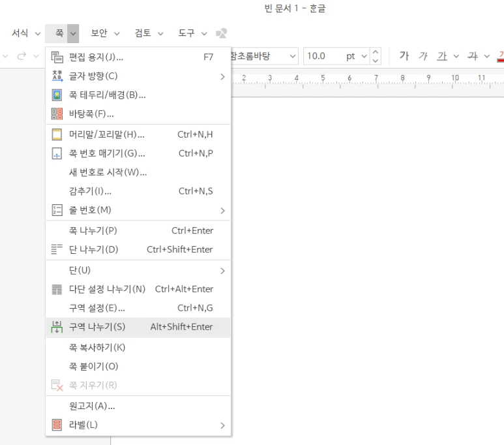
Task: Click 쪽 지우기(R) entry
Action: tap(138, 385)
